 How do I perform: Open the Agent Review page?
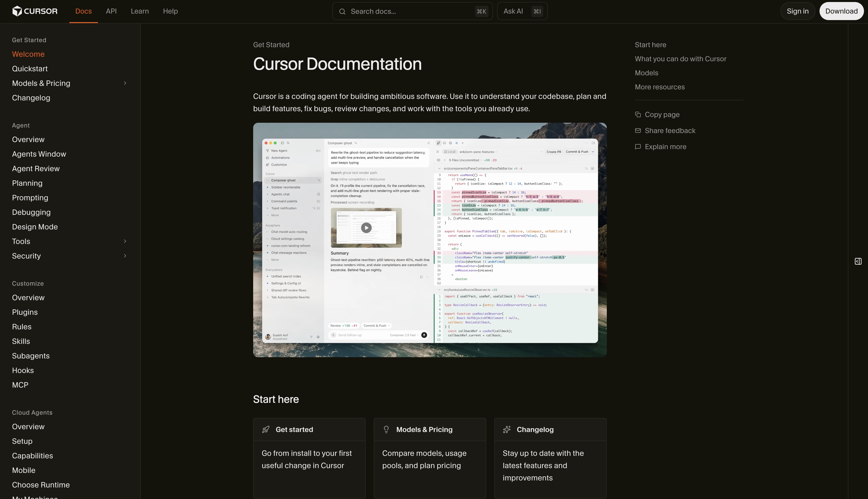pos(36,169)
